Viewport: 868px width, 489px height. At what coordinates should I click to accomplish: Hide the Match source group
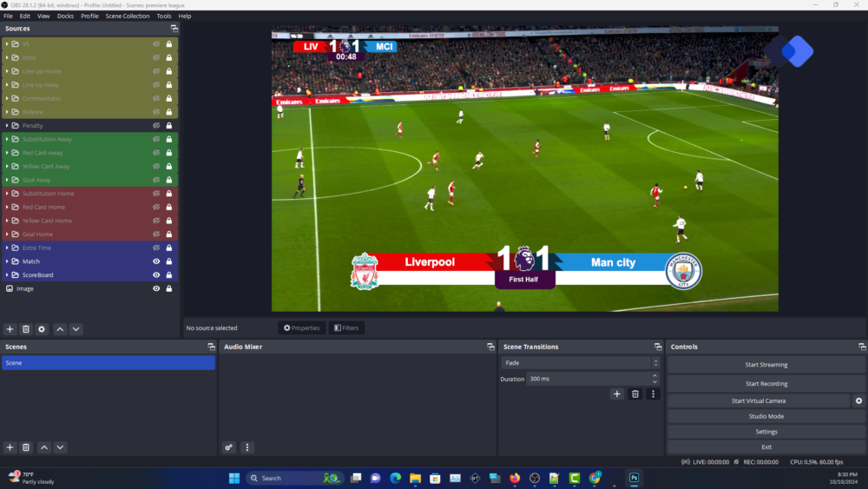156,261
